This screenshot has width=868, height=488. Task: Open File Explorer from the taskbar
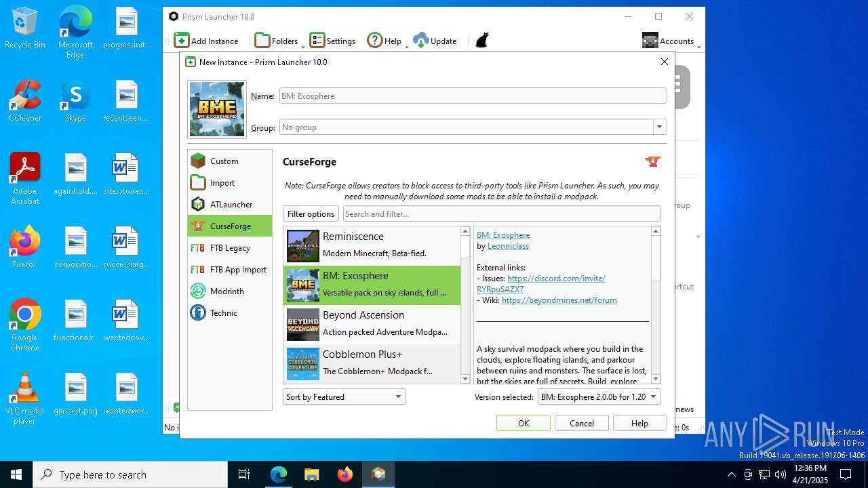coord(311,474)
